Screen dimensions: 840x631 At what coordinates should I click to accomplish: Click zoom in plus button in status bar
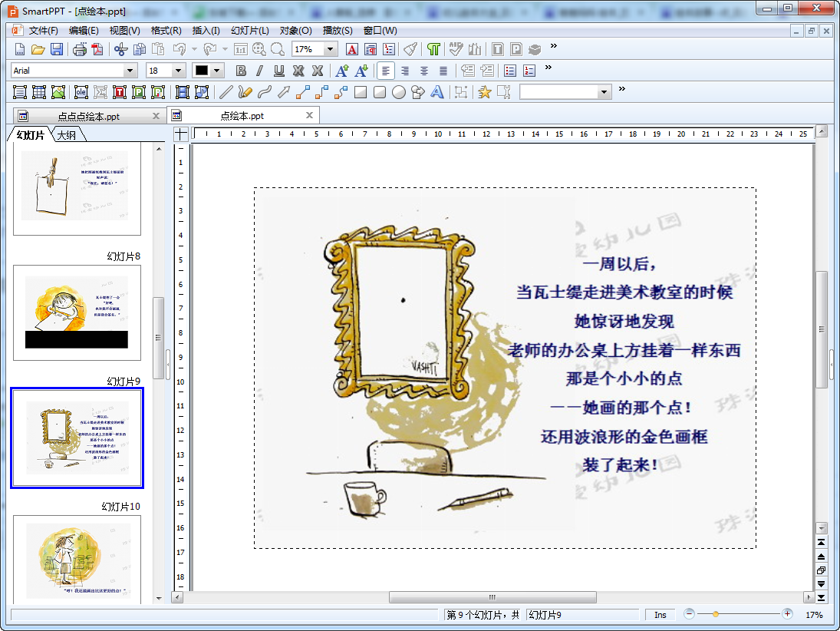(787, 614)
